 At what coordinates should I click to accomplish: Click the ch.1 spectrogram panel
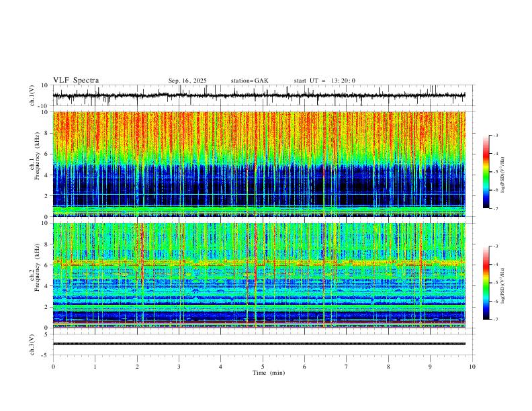tap(259, 164)
